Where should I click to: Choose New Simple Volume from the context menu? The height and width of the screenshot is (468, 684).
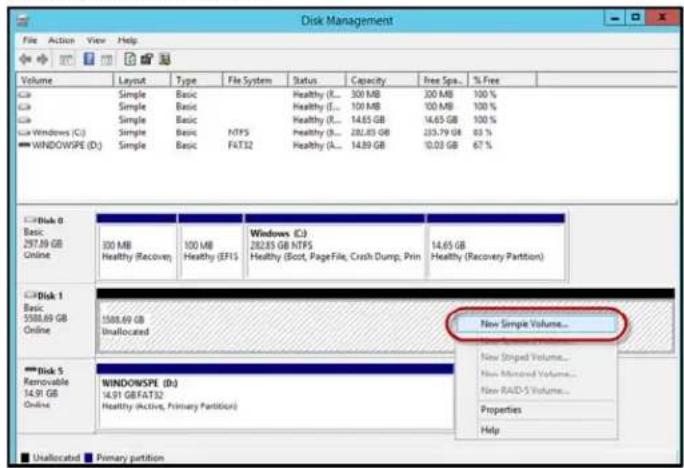536,324
